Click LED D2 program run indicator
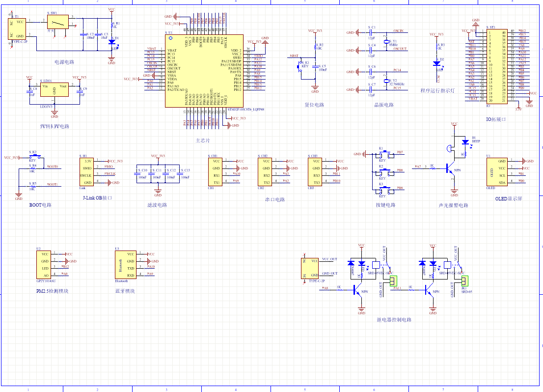 [437, 63]
